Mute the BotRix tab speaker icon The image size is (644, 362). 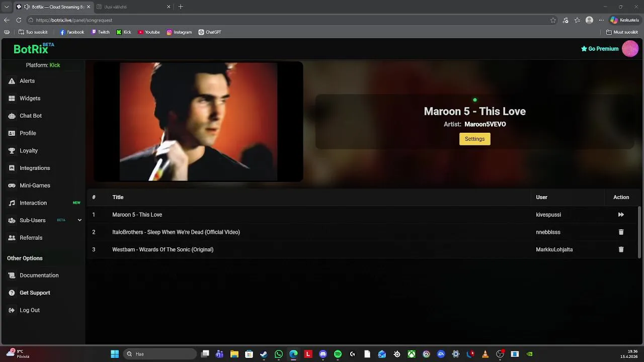(27, 7)
